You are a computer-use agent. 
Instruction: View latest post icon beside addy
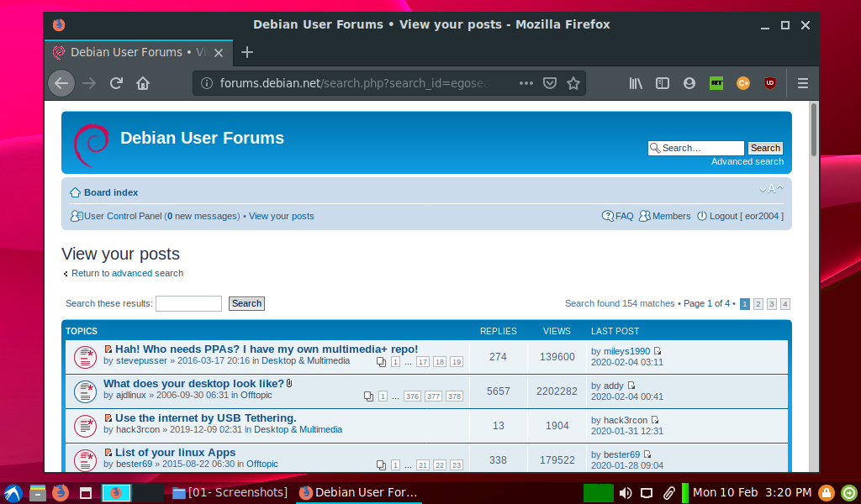click(x=631, y=386)
